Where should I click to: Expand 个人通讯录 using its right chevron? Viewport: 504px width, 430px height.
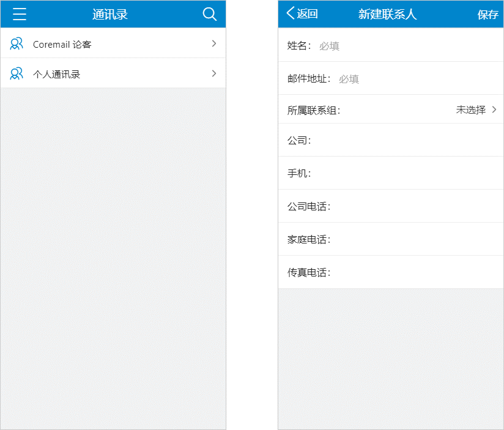click(x=214, y=73)
